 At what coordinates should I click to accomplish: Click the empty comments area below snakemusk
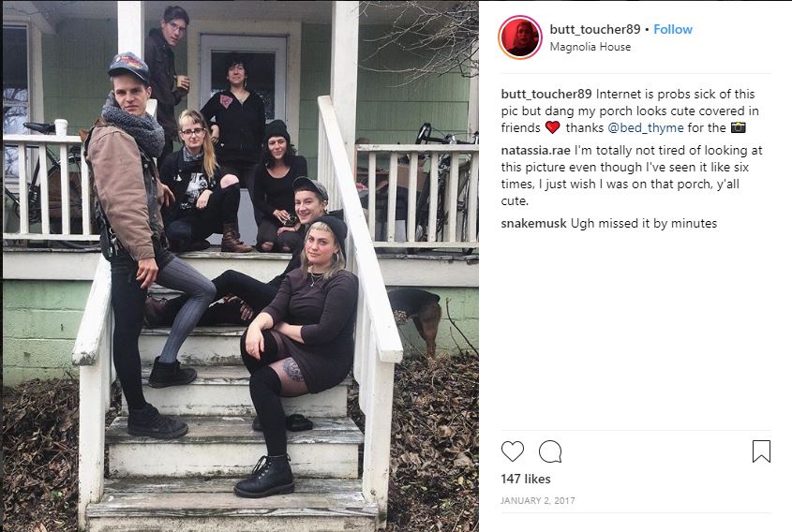(635, 328)
